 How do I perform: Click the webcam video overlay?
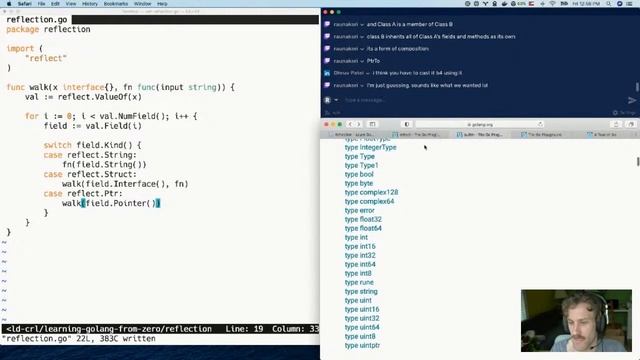pos(576,320)
